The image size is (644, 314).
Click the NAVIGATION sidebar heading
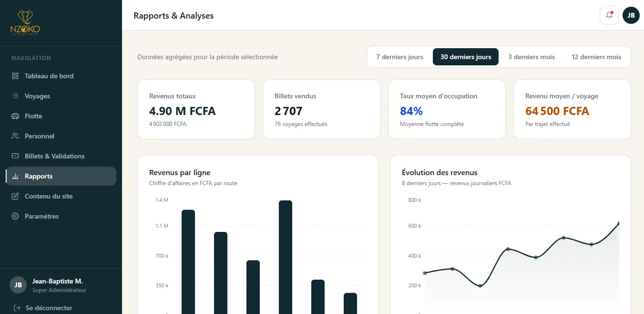coord(31,58)
